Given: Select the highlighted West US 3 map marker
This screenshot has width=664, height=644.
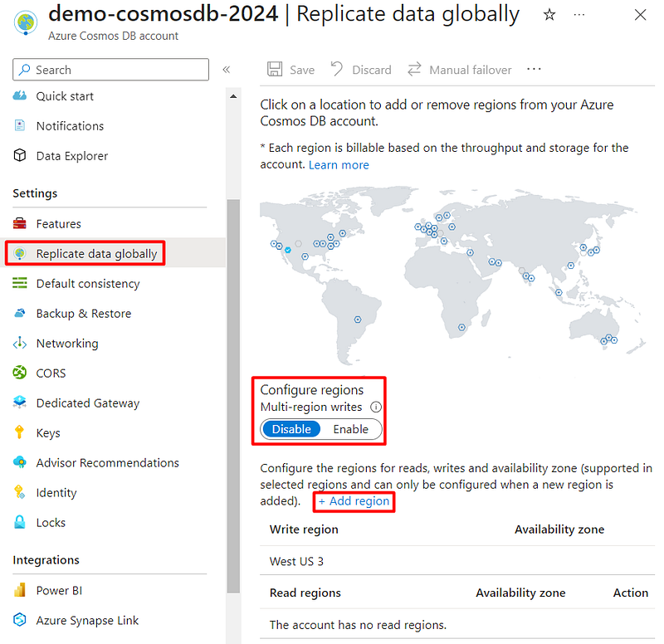Looking at the screenshot, I should click(288, 250).
